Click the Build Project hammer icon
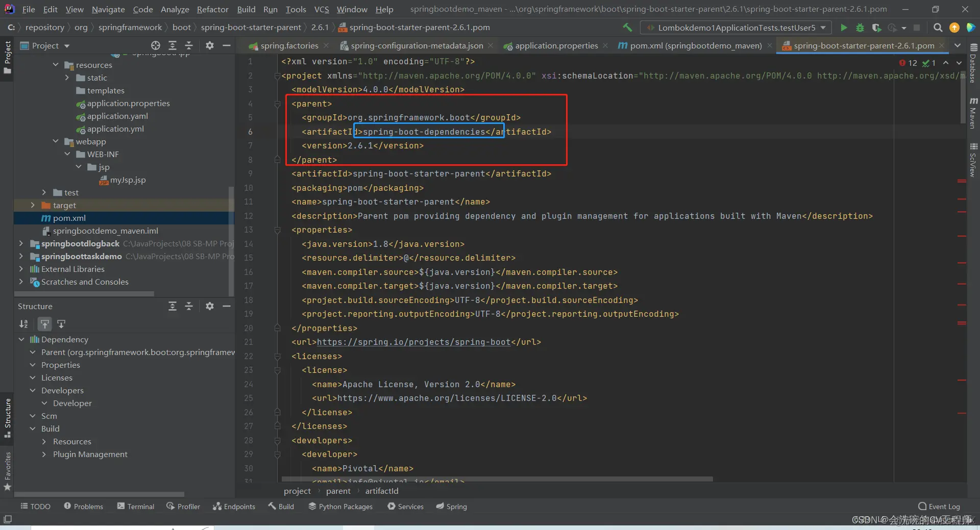Viewport: 980px width, 530px height. [627, 28]
